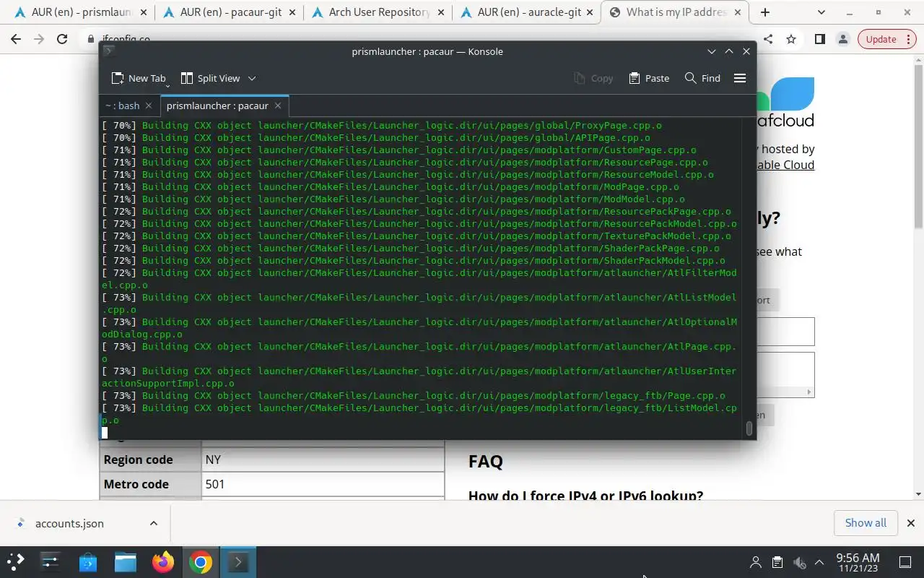
Task: Switch to Arch User Repository browser tab
Action: coord(378,12)
